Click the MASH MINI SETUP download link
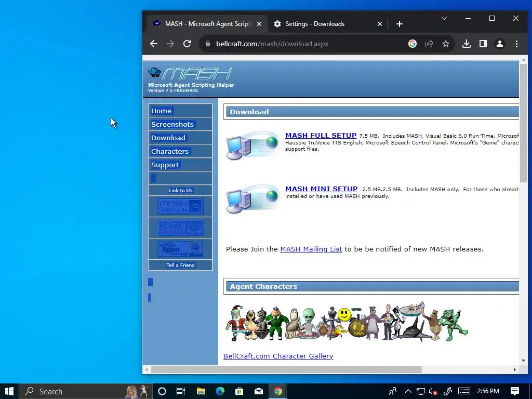532x399 pixels. [x=321, y=189]
